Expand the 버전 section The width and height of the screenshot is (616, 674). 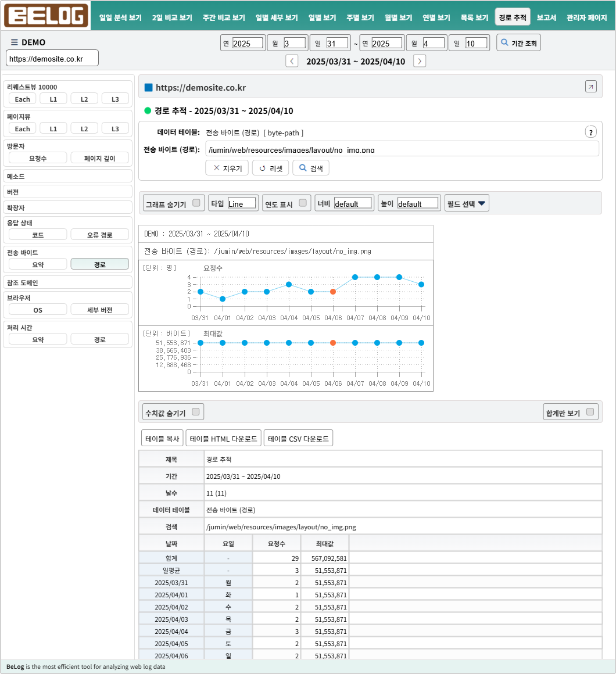67,192
